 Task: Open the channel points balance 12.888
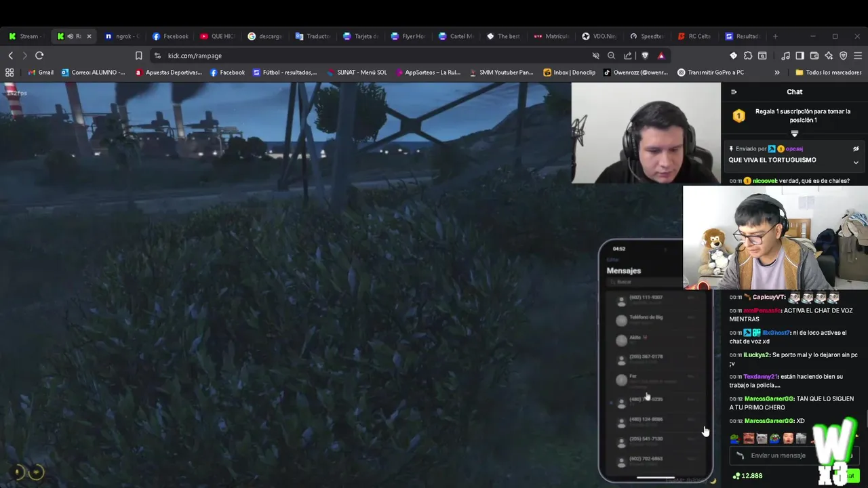click(748, 476)
